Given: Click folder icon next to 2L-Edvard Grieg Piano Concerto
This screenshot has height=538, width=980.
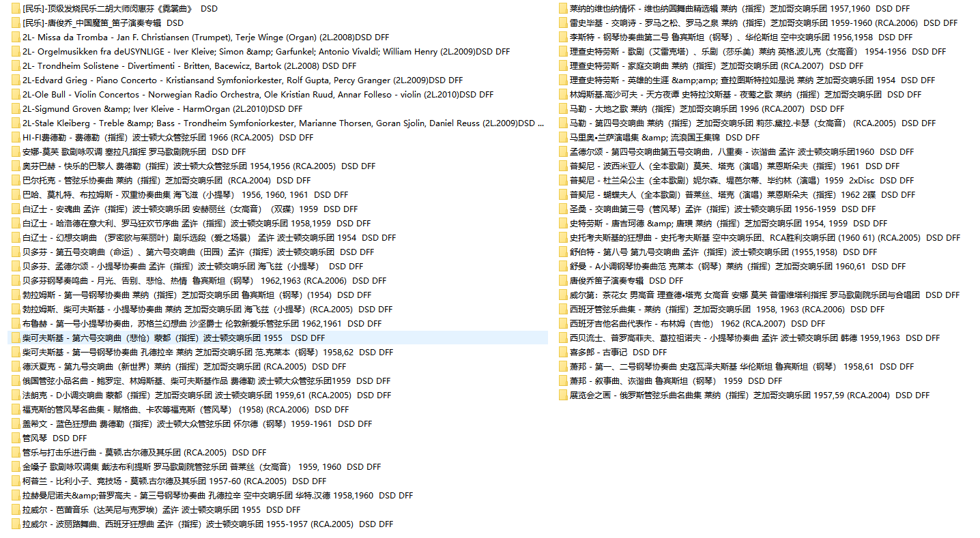Looking at the screenshot, I should 16,80.
